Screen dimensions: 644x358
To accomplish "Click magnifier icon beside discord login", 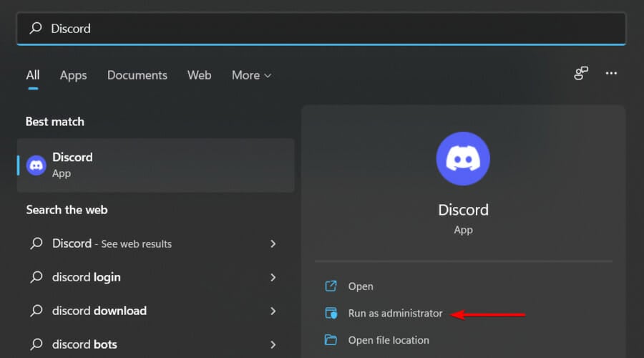I will [x=36, y=277].
